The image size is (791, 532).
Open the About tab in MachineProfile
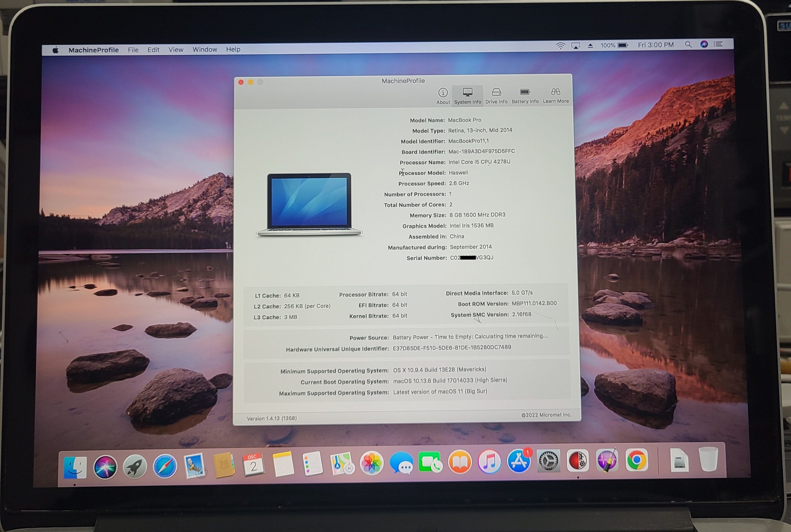443,96
